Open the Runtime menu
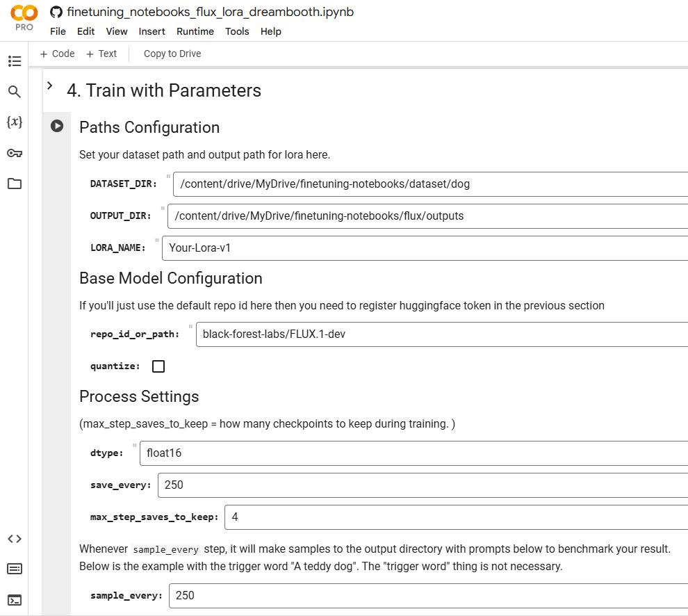 click(x=195, y=31)
